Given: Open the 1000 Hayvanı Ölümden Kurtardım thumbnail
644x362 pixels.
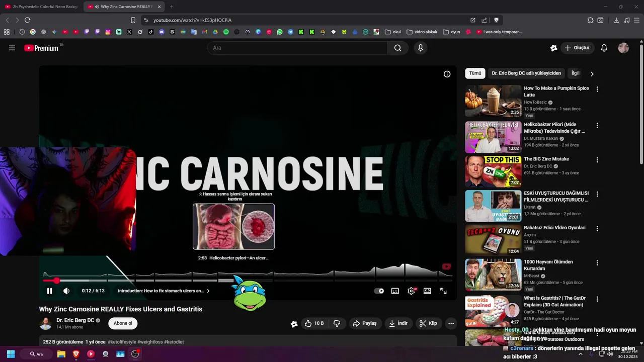Looking at the screenshot, I should [x=493, y=275].
